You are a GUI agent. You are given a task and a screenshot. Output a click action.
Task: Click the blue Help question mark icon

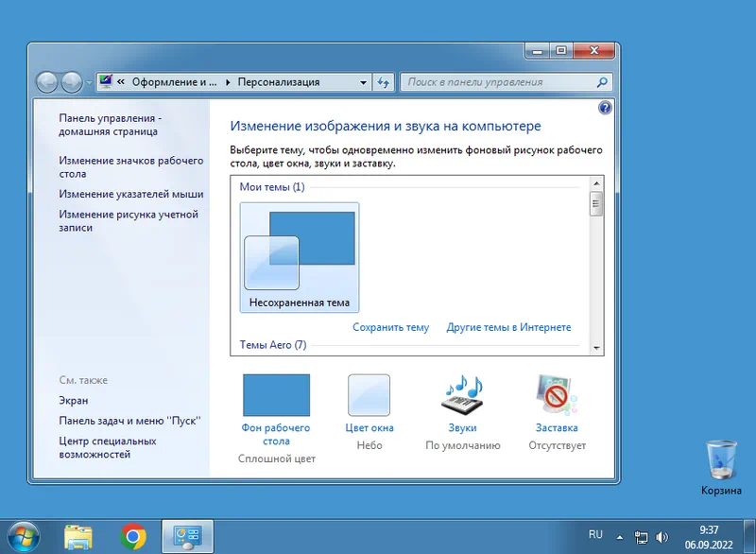(605, 109)
